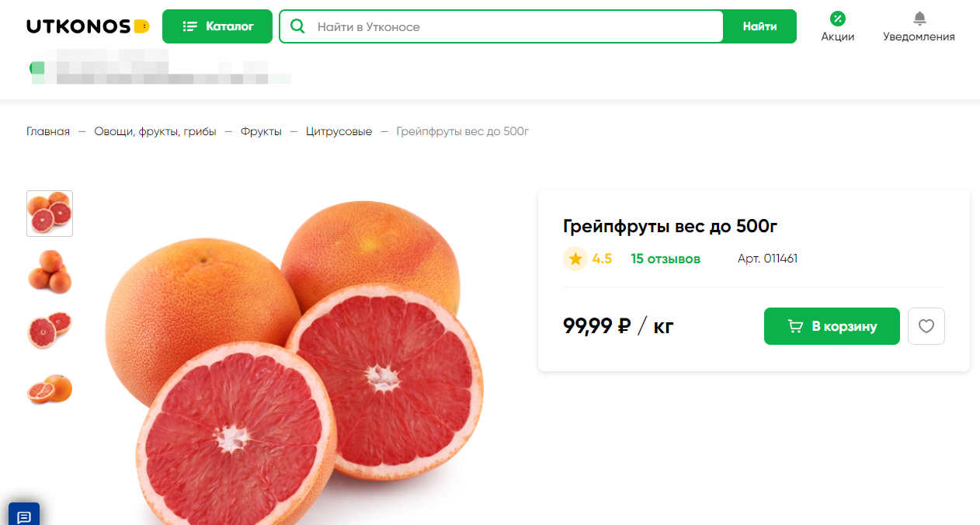Open Акции promotions page
Image resolution: width=980 pixels, height=525 pixels.
837,26
